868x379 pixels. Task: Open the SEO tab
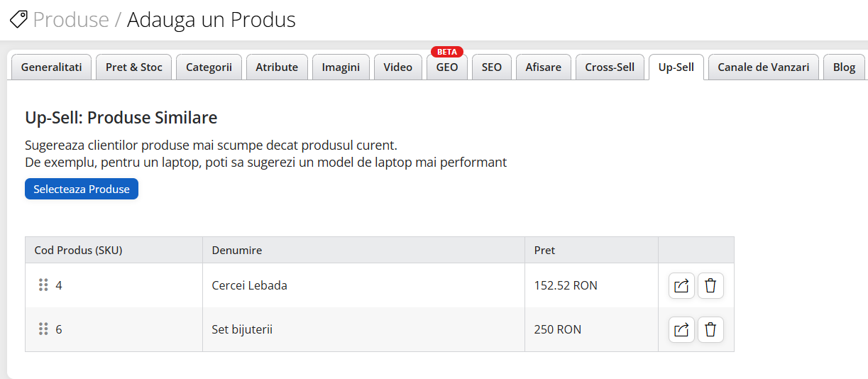pyautogui.click(x=491, y=67)
